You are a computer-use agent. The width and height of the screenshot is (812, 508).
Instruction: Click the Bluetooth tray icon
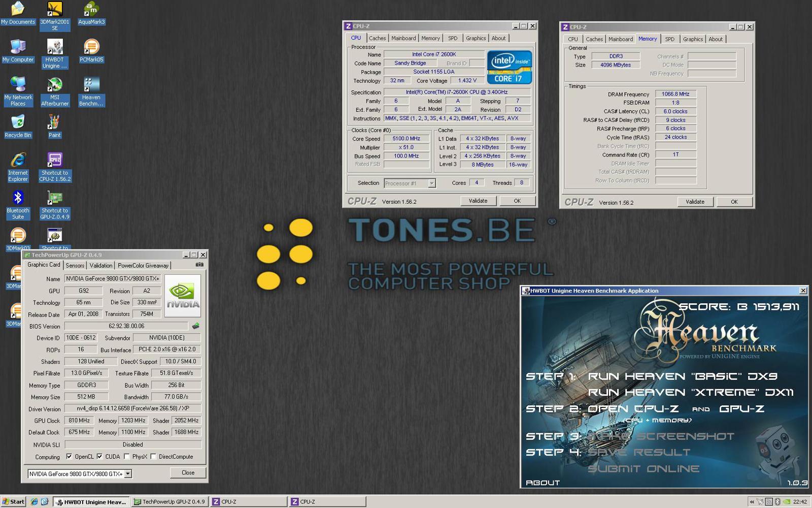pyautogui.click(x=777, y=502)
